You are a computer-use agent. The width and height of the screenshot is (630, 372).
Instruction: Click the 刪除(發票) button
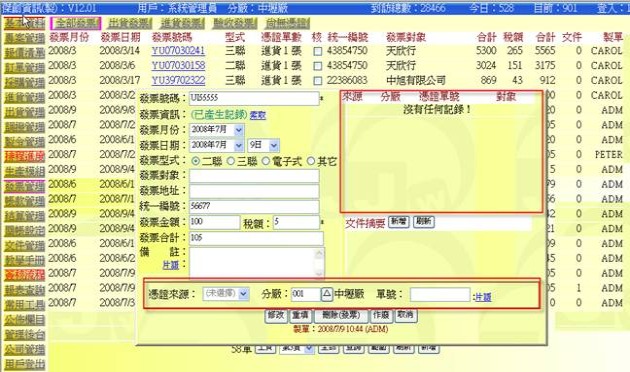(x=341, y=315)
